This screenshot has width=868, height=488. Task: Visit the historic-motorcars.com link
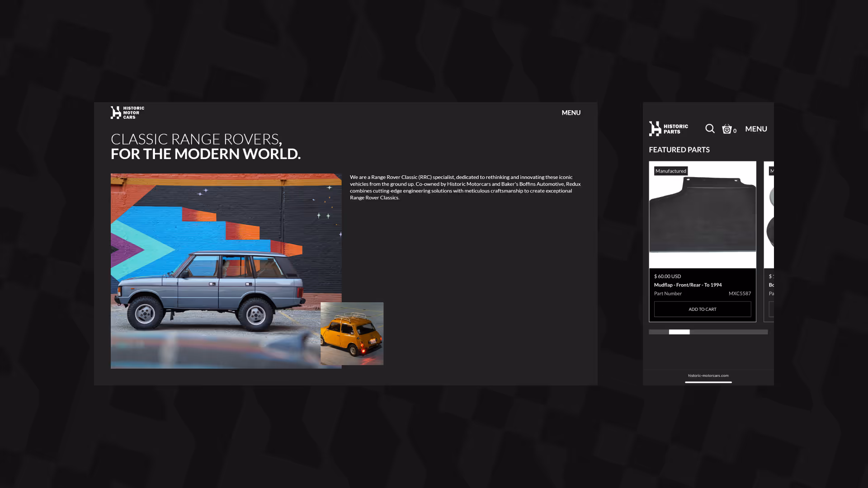coord(708,375)
